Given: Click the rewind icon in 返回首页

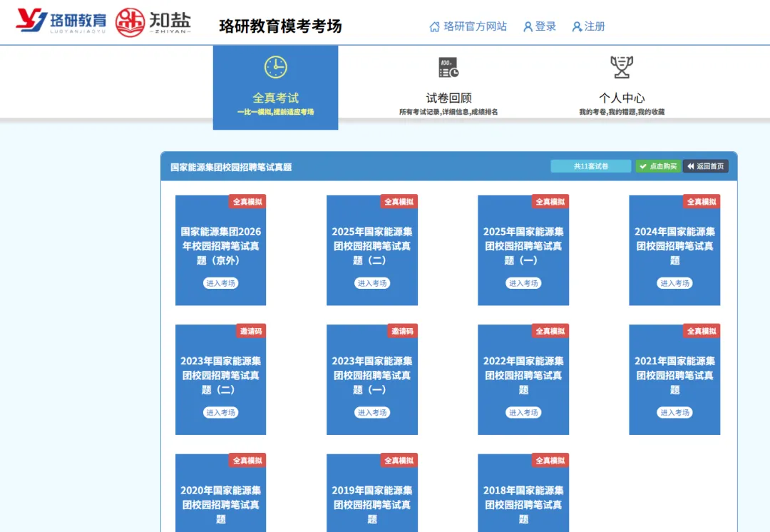Looking at the screenshot, I should point(690,167).
